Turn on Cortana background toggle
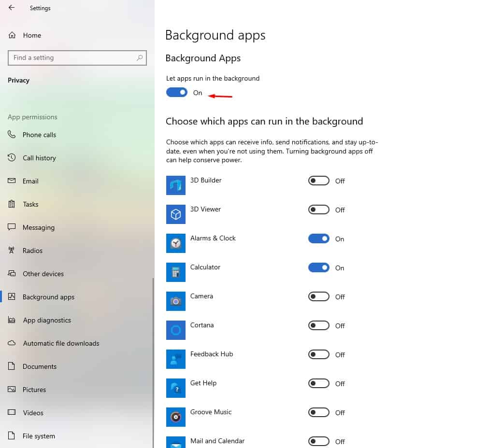The image size is (503, 448). pyautogui.click(x=318, y=325)
